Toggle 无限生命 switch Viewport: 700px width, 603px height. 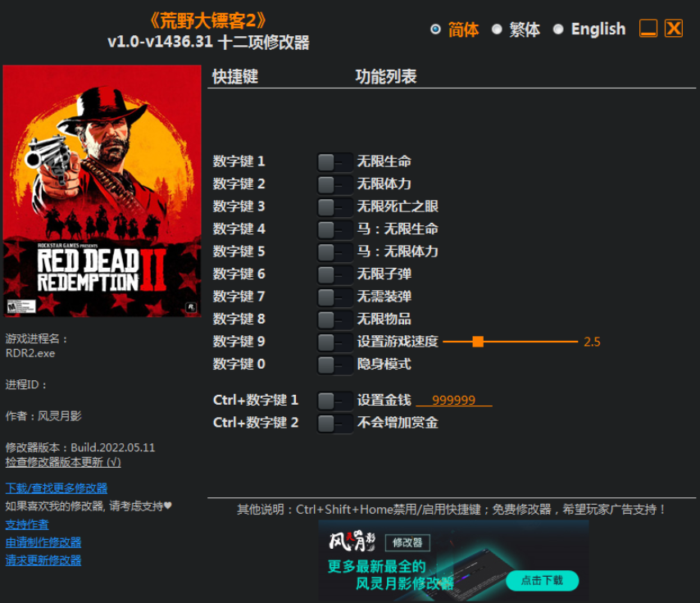[x=334, y=162]
